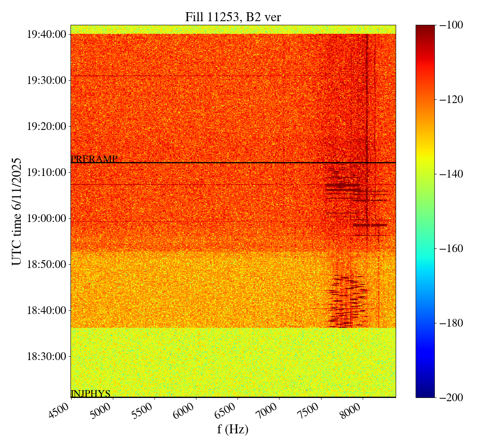Image resolution: width=489 pixels, height=448 pixels.
Task: Click the 19:00:00 time tick label
Action: tap(46, 218)
